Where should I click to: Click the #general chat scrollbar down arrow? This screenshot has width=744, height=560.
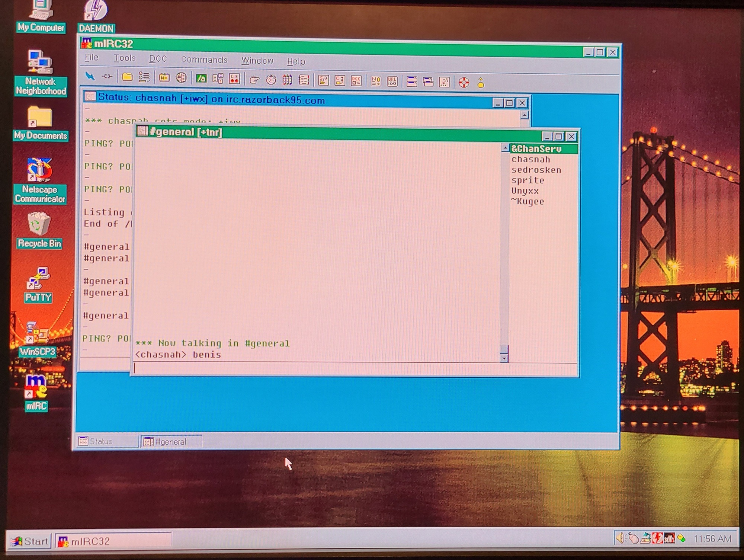tap(504, 358)
